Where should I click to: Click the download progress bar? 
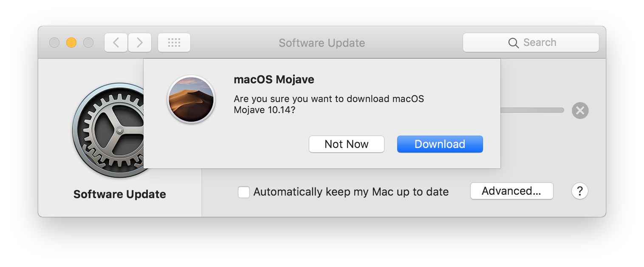click(532, 110)
